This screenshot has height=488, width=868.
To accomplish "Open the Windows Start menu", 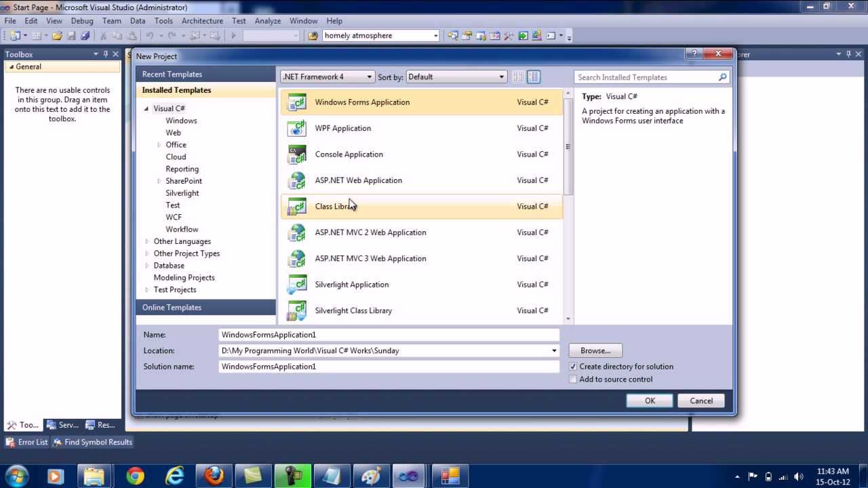I will [16, 476].
